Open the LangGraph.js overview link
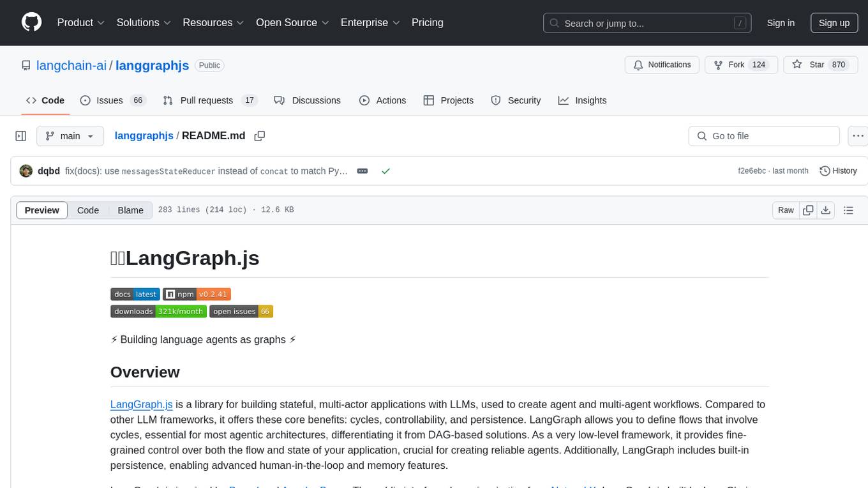Viewport: 868px width, 488px height. point(142,404)
